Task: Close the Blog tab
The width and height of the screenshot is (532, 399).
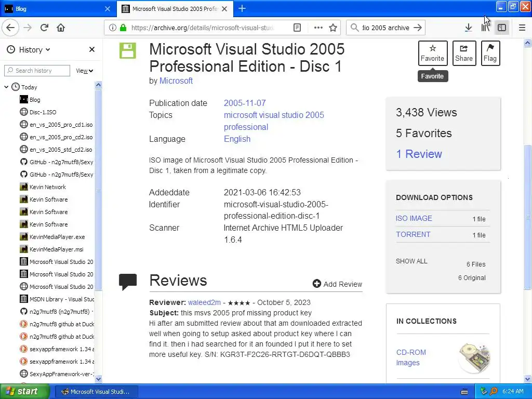Action: tap(107, 9)
